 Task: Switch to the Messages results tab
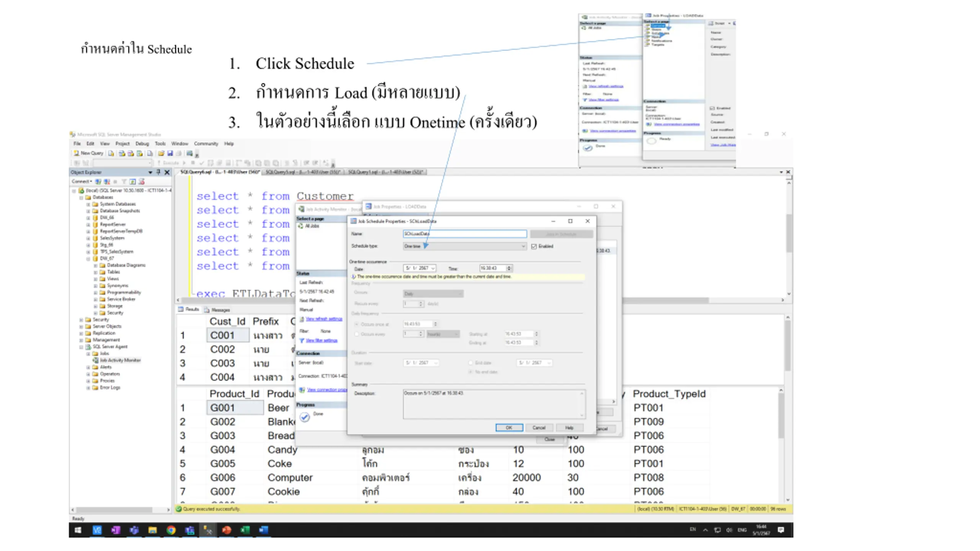coord(217,310)
